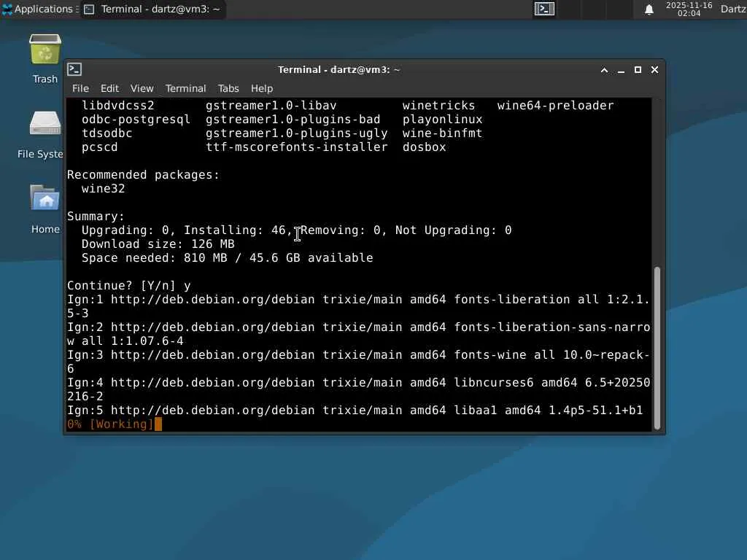Open the Terminal menu

pos(185,88)
